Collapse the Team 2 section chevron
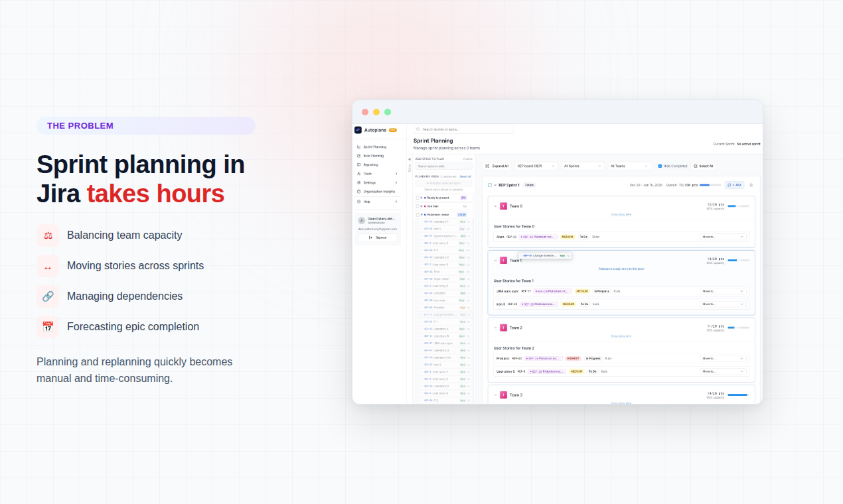 (495, 328)
